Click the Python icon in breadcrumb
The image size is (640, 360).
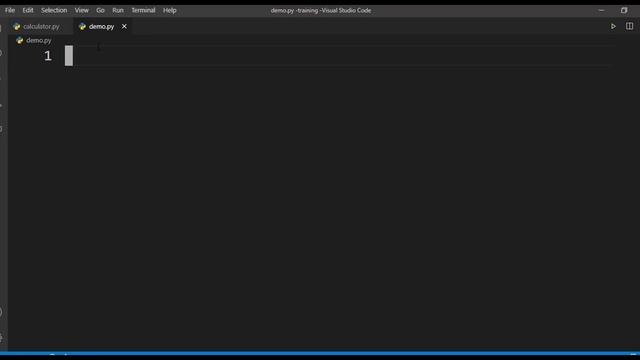(x=20, y=40)
